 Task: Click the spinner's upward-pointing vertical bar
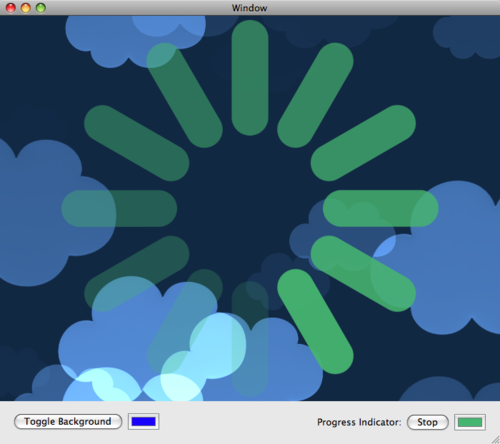tap(250, 78)
